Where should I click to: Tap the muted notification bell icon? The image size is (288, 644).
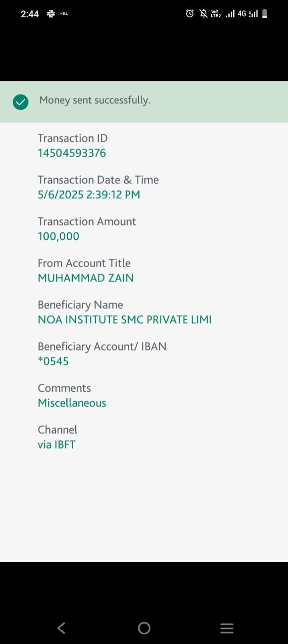point(204,14)
